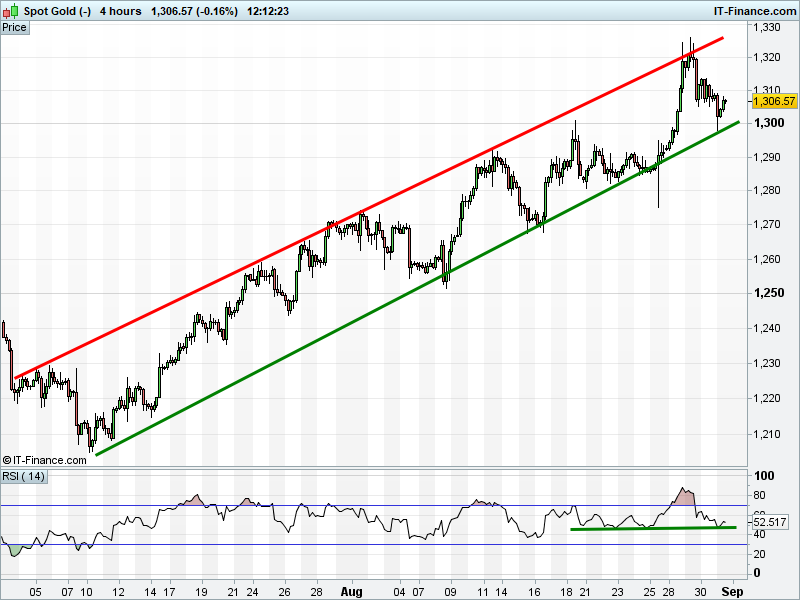This screenshot has width=800, height=600.
Task: Click the 09 date on time axis
Action: pyautogui.click(x=450, y=592)
